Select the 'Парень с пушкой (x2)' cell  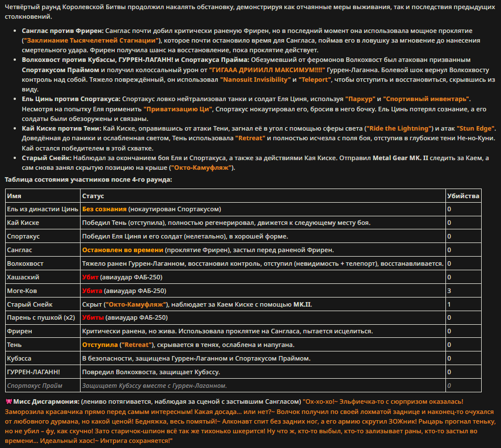(43, 317)
